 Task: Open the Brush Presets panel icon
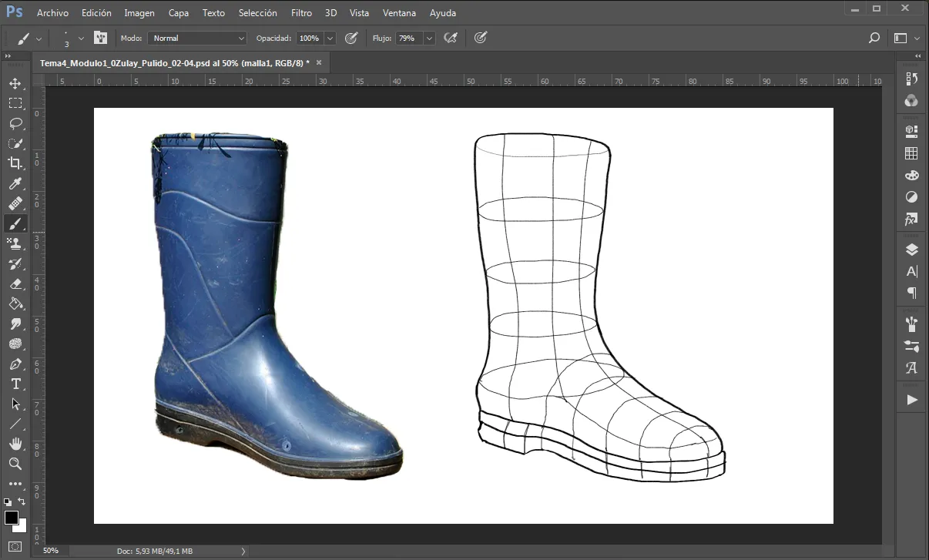(x=912, y=324)
